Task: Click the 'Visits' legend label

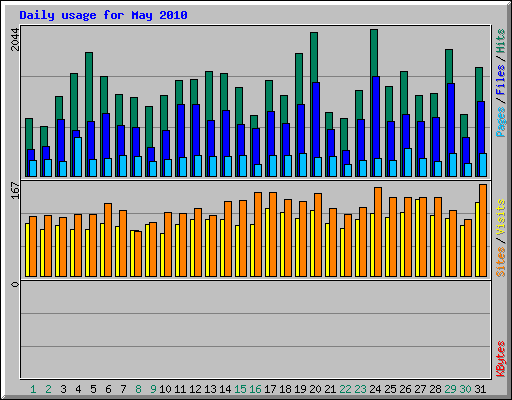Action: pyautogui.click(x=501, y=217)
